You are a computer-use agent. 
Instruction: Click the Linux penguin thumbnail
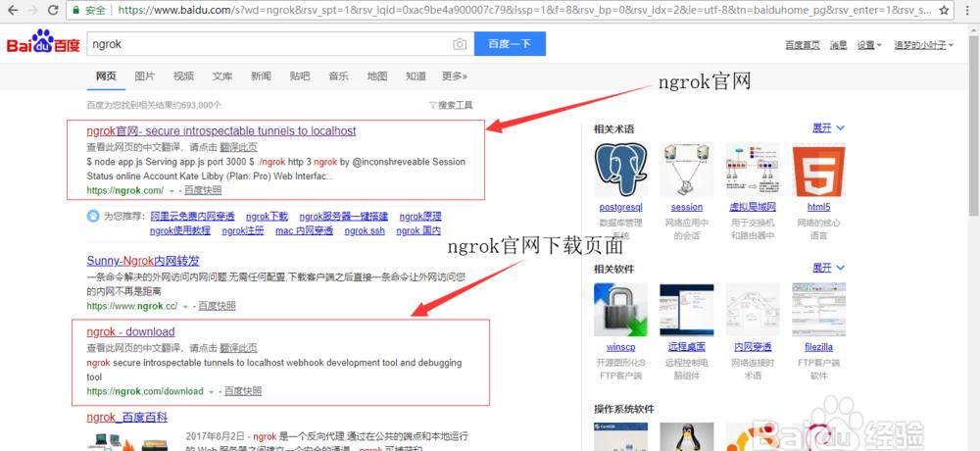pos(687,437)
